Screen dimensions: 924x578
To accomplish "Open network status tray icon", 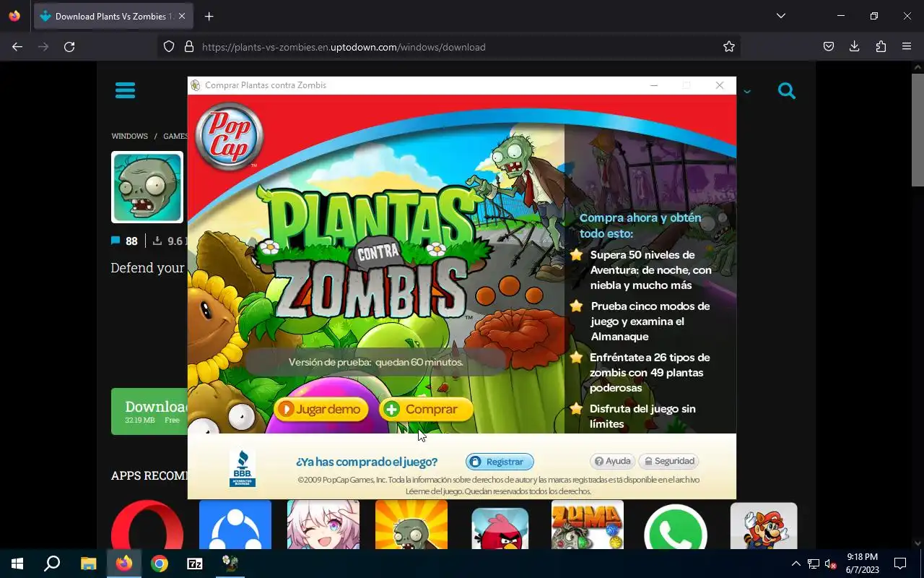I will coord(814,564).
